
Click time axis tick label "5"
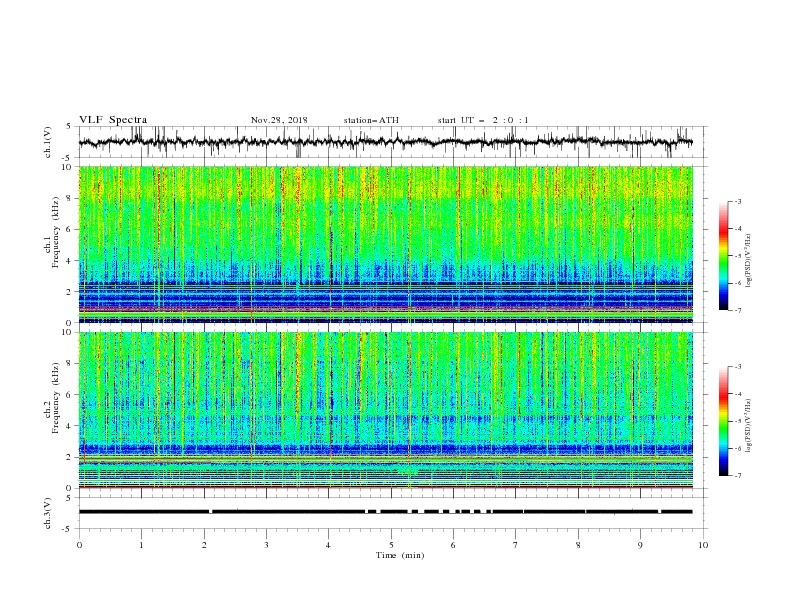pyautogui.click(x=391, y=545)
